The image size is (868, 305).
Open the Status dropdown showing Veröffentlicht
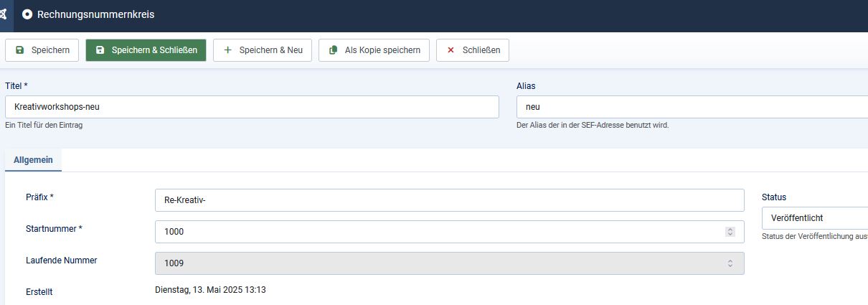814,217
